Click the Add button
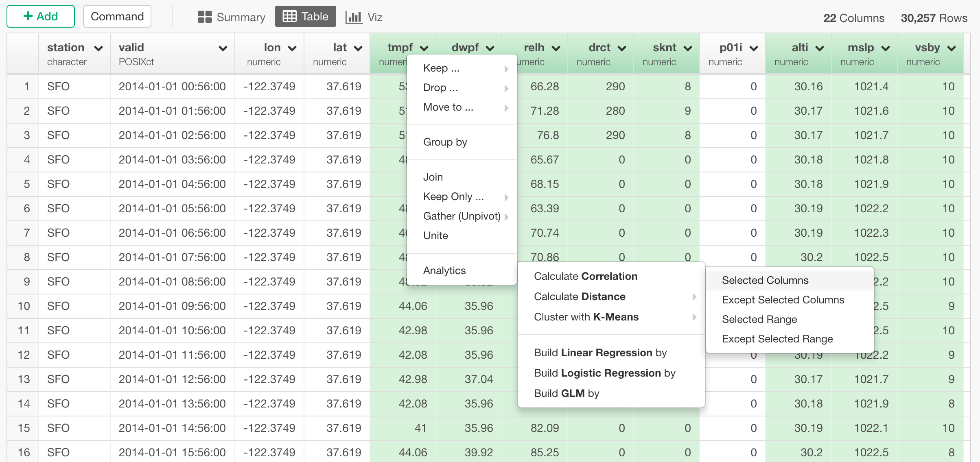 point(40,16)
